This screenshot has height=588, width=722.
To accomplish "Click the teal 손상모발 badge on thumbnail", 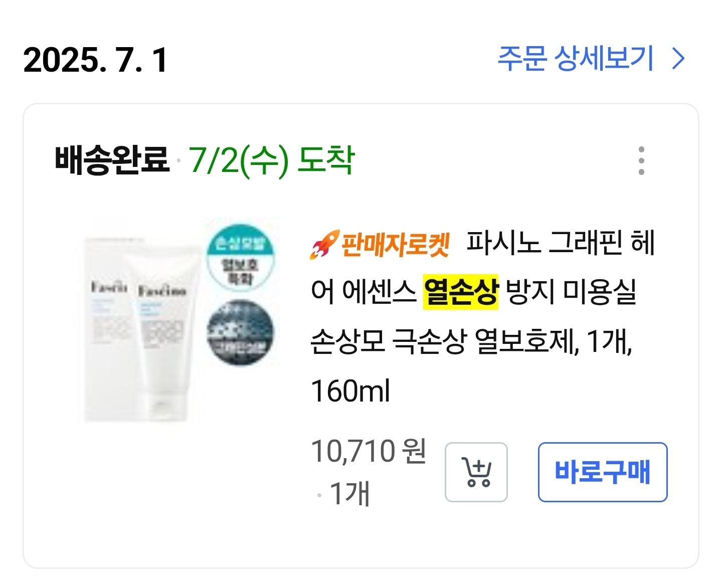I will [x=240, y=256].
